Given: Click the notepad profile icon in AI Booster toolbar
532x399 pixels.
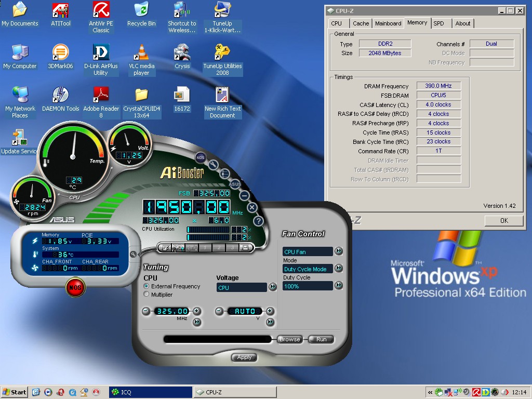Looking at the screenshot, I should click(x=166, y=248).
